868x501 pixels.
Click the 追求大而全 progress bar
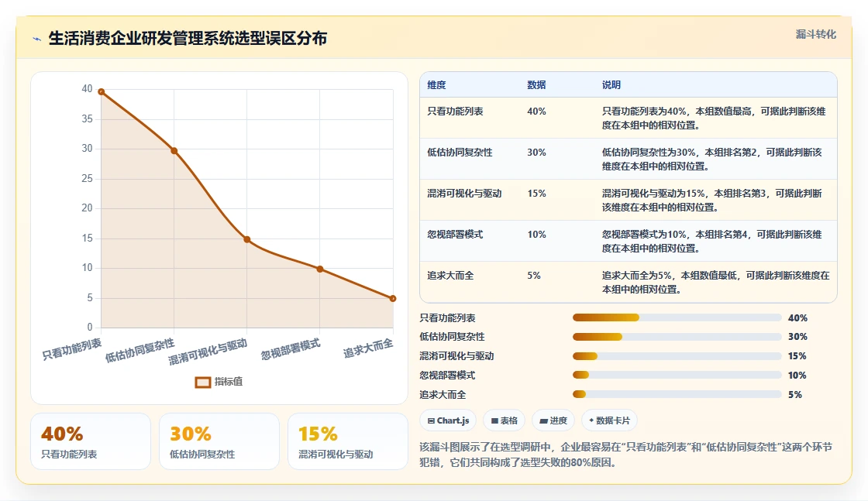[x=677, y=394]
